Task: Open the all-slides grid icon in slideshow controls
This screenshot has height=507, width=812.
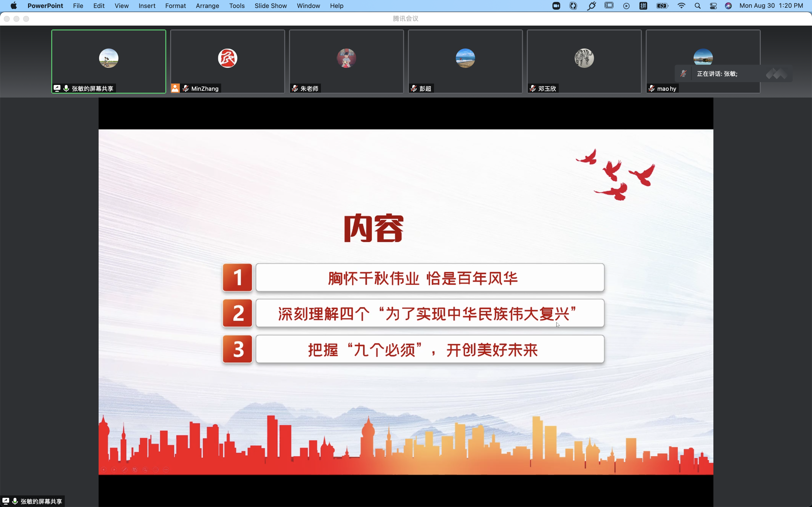Action: [135, 470]
